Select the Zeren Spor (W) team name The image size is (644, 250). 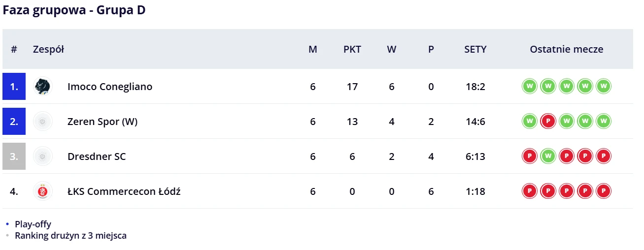click(x=102, y=122)
